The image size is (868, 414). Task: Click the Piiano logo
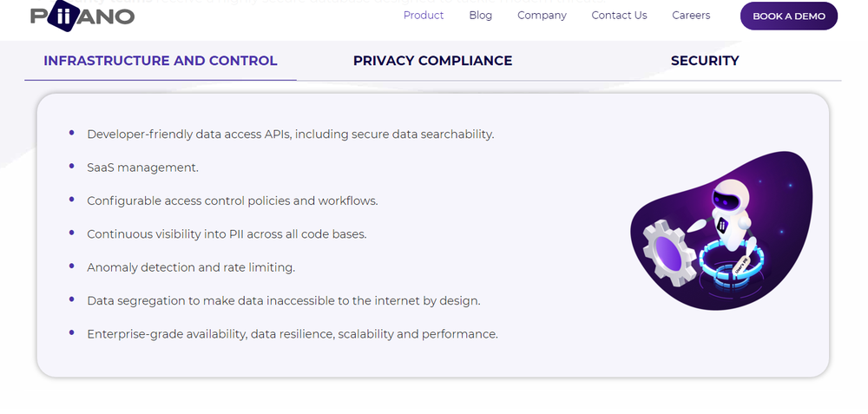point(82,16)
